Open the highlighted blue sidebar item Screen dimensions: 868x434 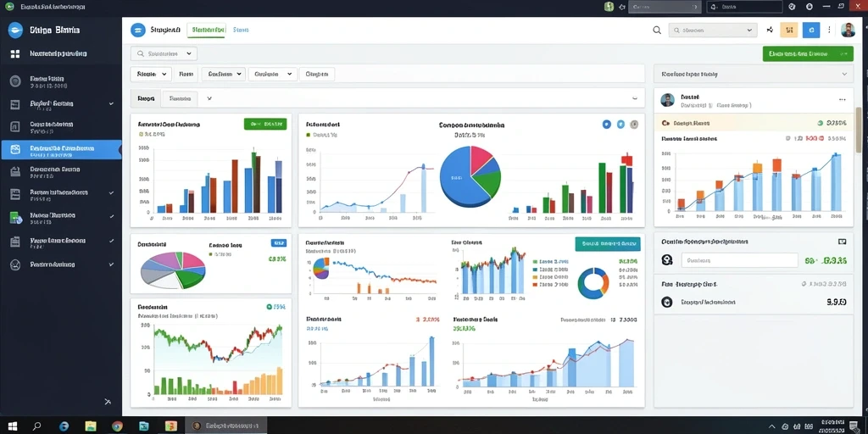coord(61,150)
